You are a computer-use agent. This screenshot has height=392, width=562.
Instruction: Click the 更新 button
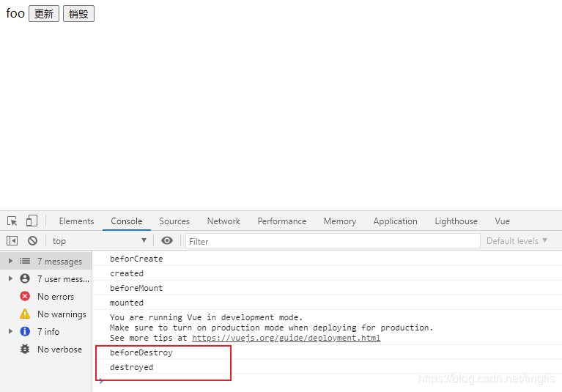pyautogui.click(x=44, y=14)
